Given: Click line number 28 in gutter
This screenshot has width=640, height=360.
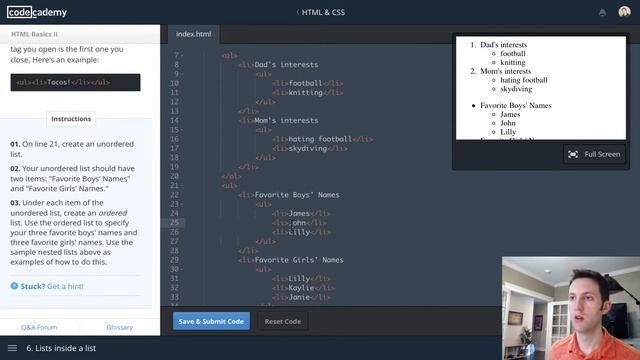Looking at the screenshot, I should point(174,251).
